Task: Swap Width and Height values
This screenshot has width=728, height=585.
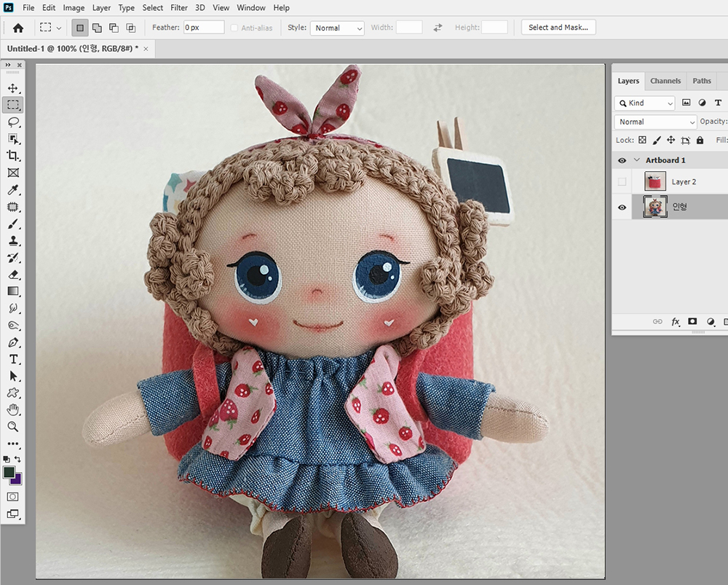Action: coord(438,28)
